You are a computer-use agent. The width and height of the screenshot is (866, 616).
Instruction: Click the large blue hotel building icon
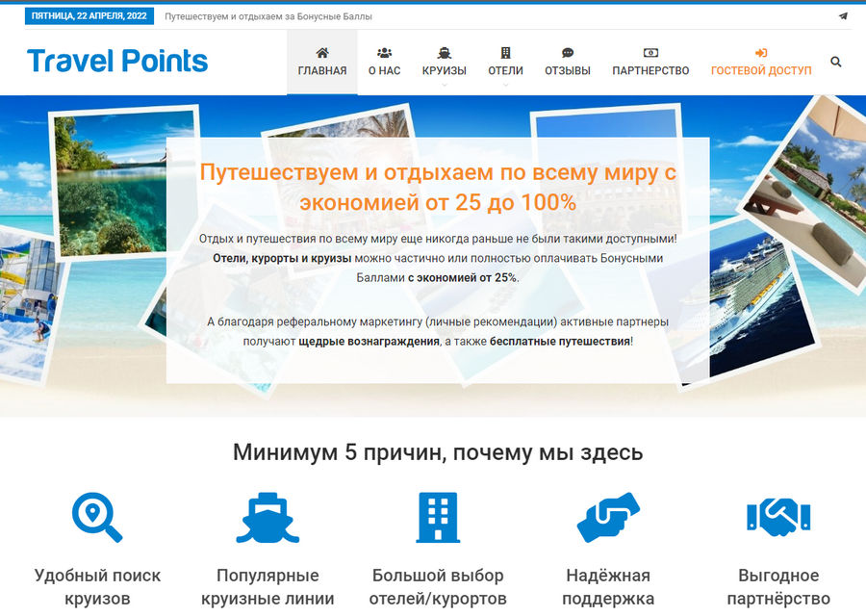tap(438, 518)
